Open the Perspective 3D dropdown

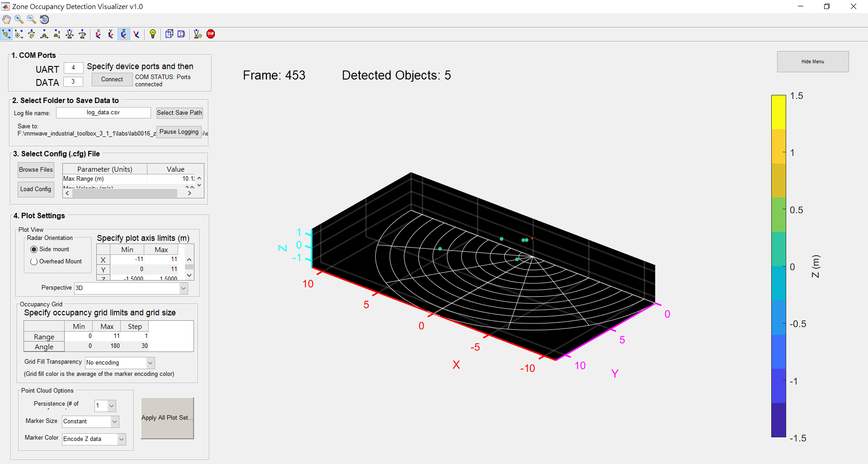131,288
